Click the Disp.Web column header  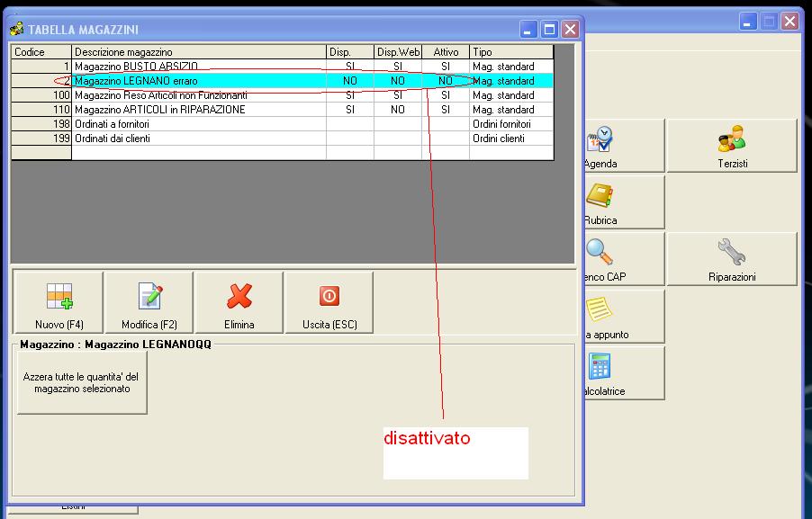398,52
